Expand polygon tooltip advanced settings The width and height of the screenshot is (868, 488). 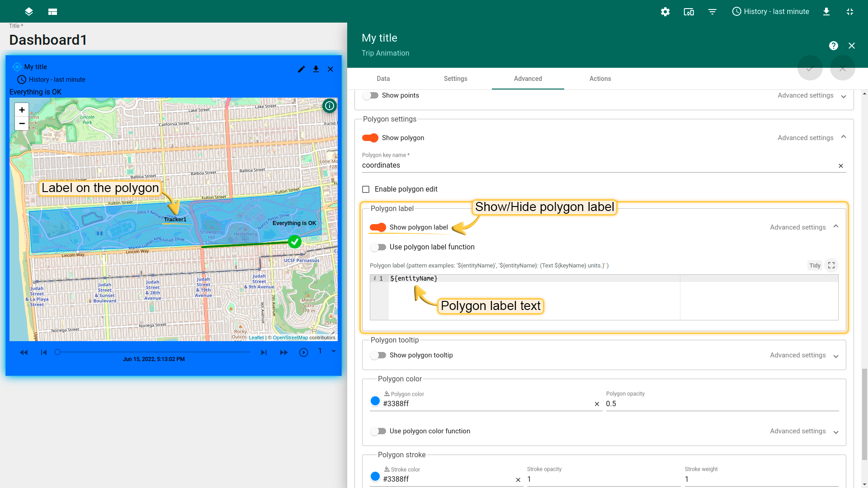(x=804, y=356)
